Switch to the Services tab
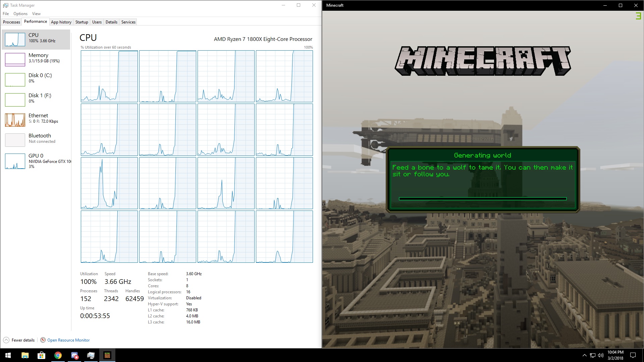The height and width of the screenshot is (362, 644). point(128,22)
